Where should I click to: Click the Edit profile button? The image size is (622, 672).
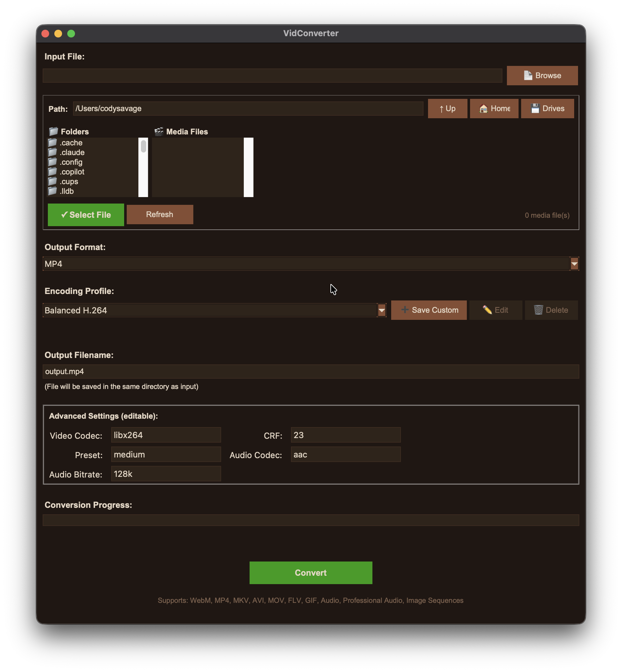pos(496,310)
